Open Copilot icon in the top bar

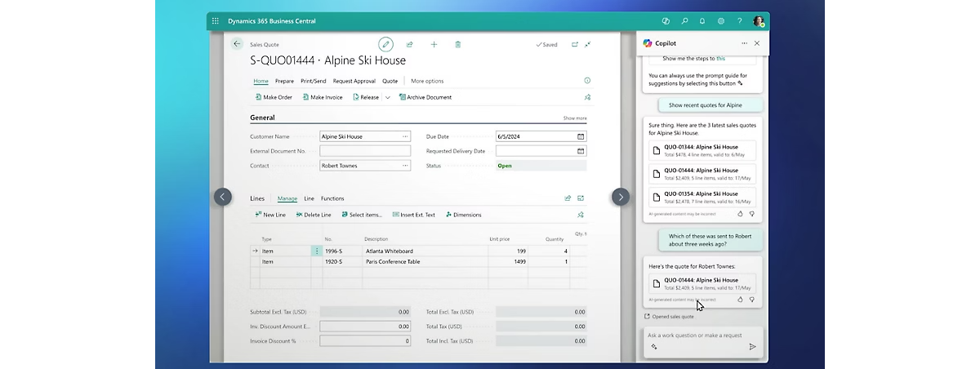tap(666, 21)
